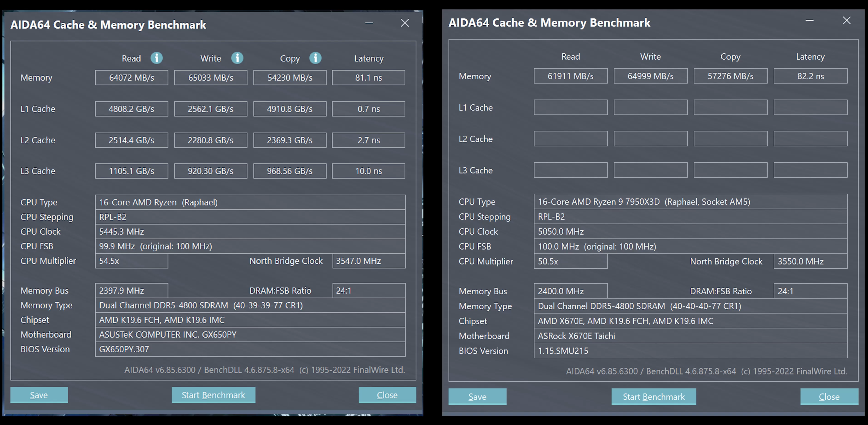Click the 64072 MB/s memory read field

(131, 78)
